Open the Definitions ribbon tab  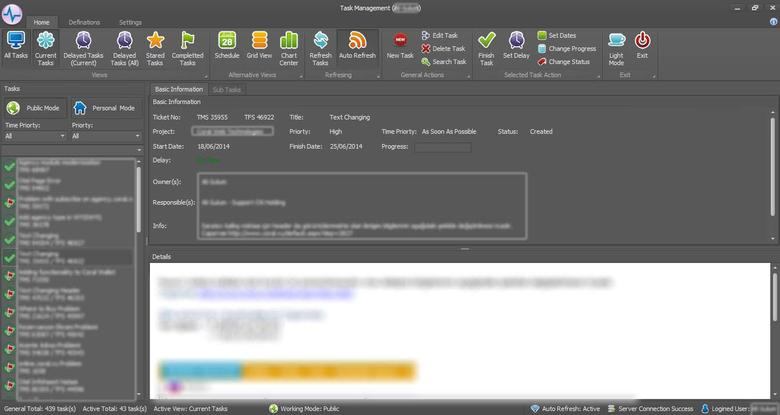(84, 21)
